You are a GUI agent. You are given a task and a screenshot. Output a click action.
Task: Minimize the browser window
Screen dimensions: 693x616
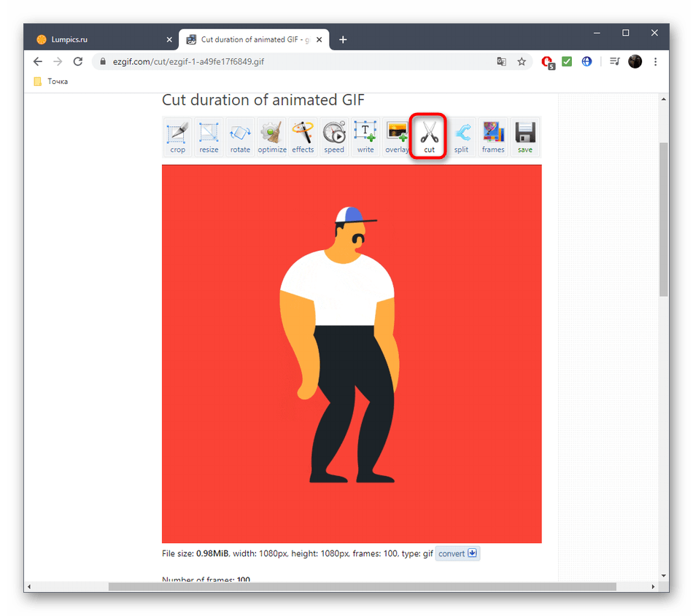[597, 33]
